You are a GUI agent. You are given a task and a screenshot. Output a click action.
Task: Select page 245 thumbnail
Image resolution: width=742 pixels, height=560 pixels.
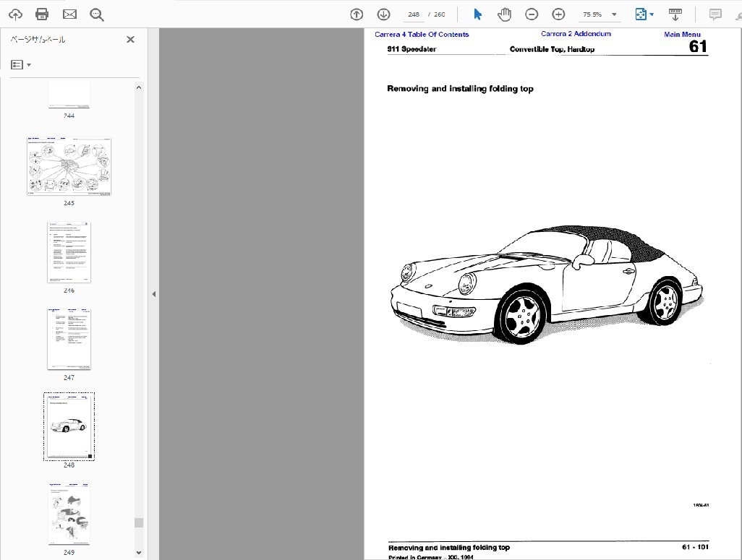pyautogui.click(x=69, y=166)
